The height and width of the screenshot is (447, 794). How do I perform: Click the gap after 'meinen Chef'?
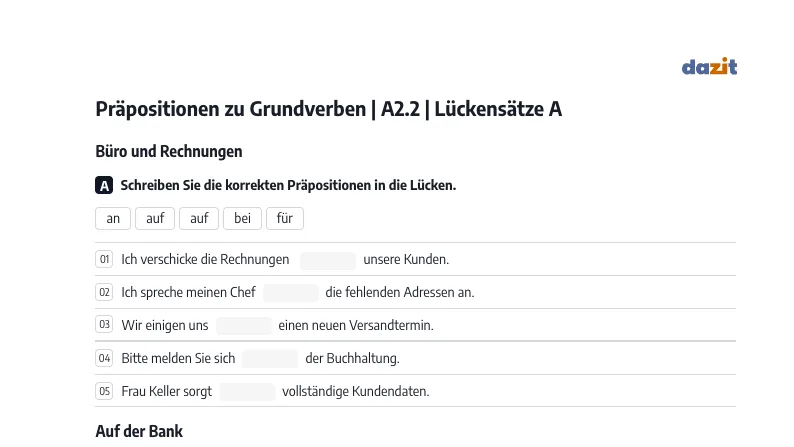click(x=291, y=293)
